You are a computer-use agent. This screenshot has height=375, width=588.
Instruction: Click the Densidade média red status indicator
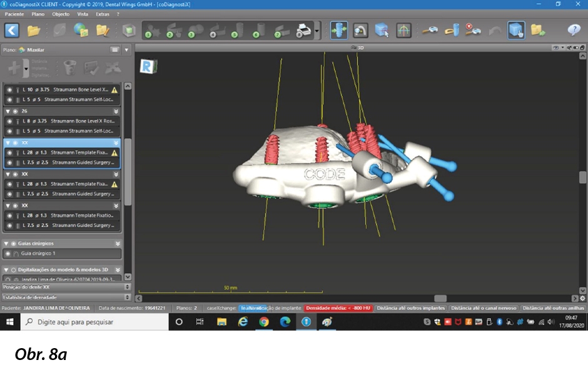tap(338, 308)
